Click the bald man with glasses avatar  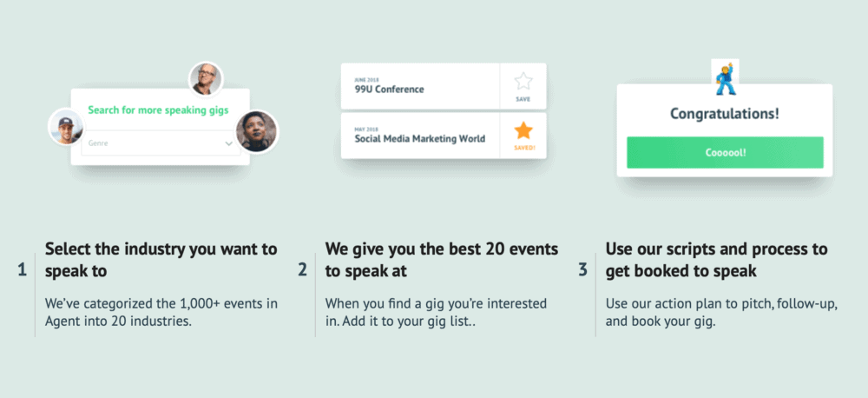point(206,79)
